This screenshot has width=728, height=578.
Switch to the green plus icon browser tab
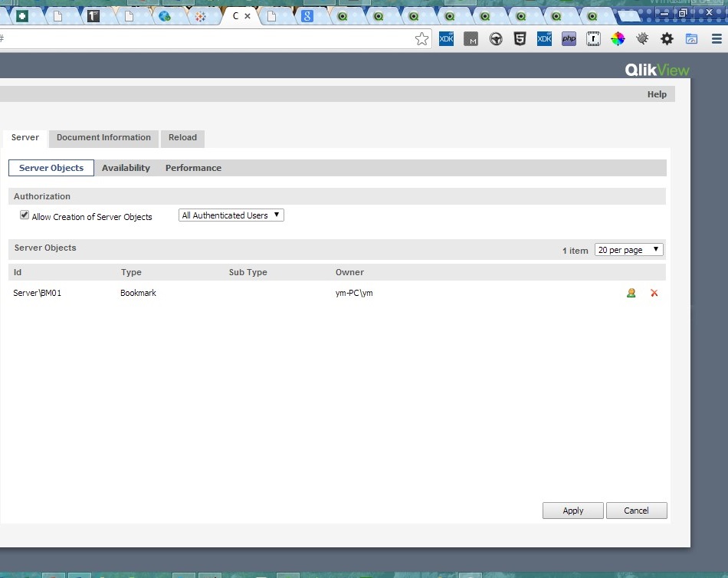tap(21, 17)
